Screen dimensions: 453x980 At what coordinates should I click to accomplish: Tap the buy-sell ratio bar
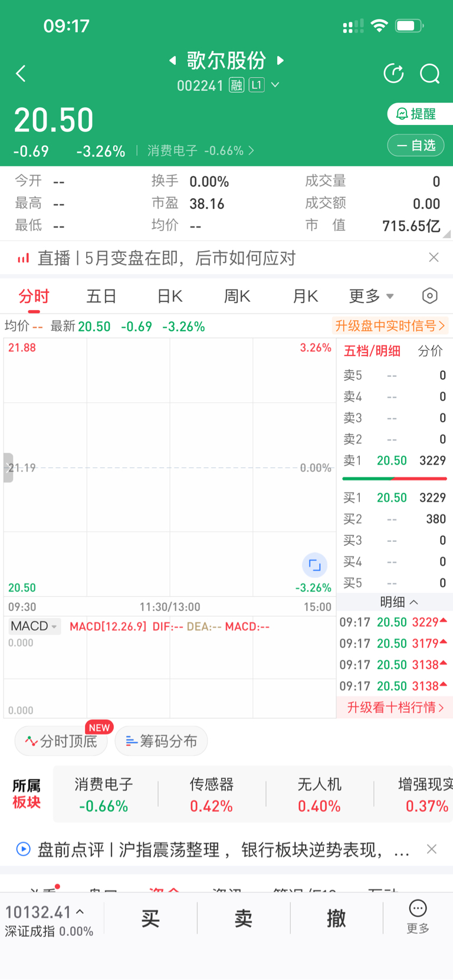pyautogui.click(x=395, y=479)
